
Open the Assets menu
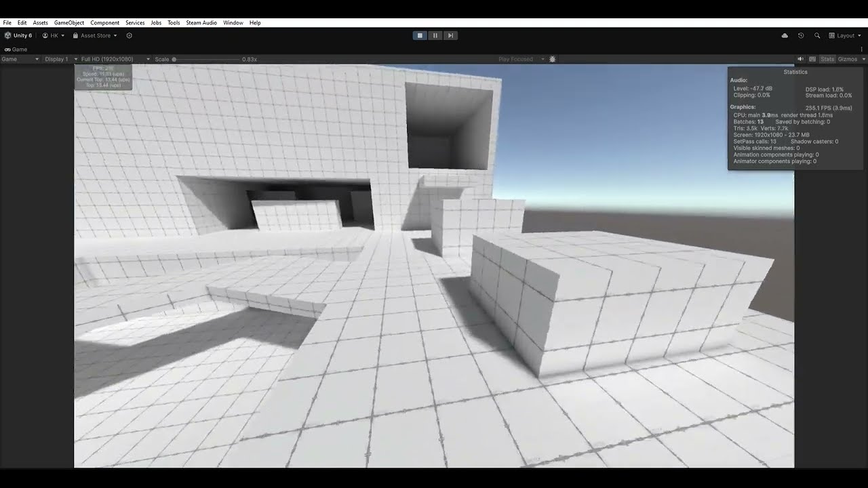41,22
